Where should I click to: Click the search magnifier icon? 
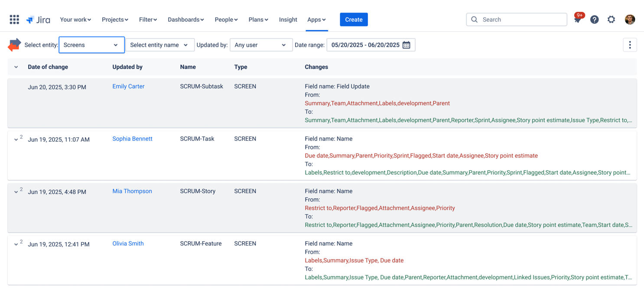(474, 19)
